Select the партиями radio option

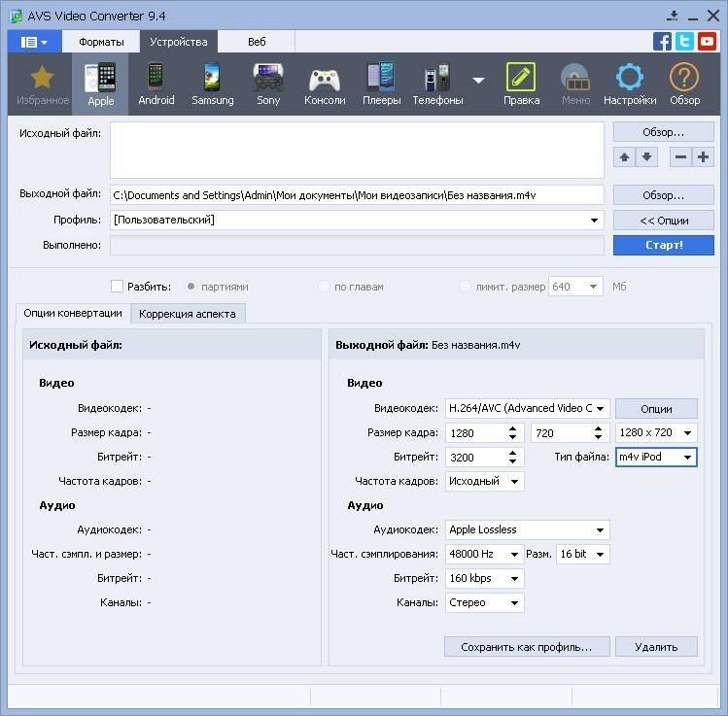click(191, 287)
